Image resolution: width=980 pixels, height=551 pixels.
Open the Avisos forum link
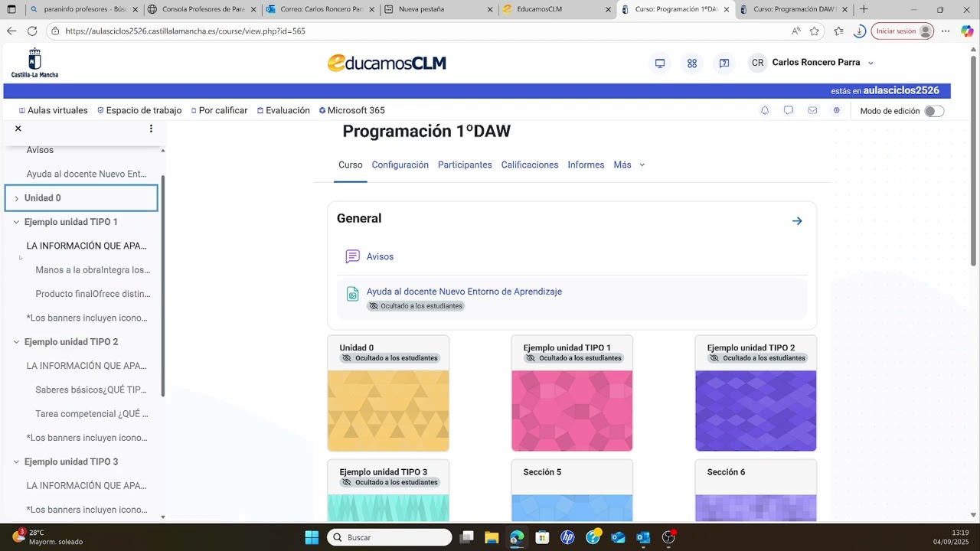click(x=380, y=257)
